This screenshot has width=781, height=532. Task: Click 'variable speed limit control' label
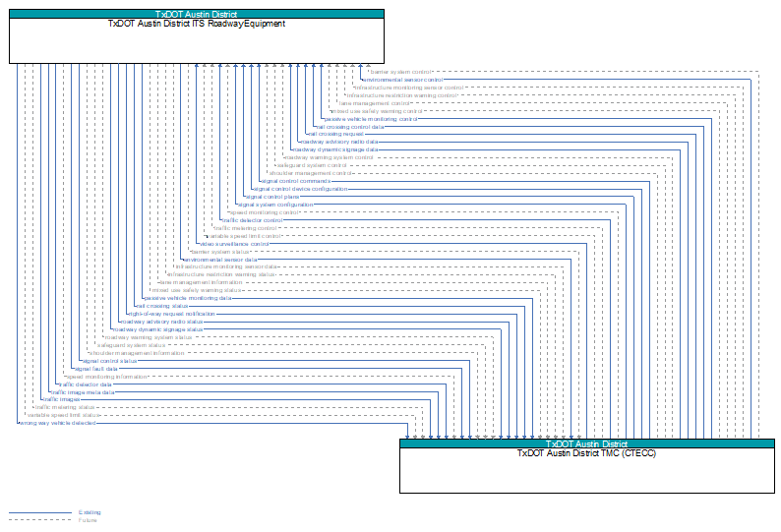244,236
